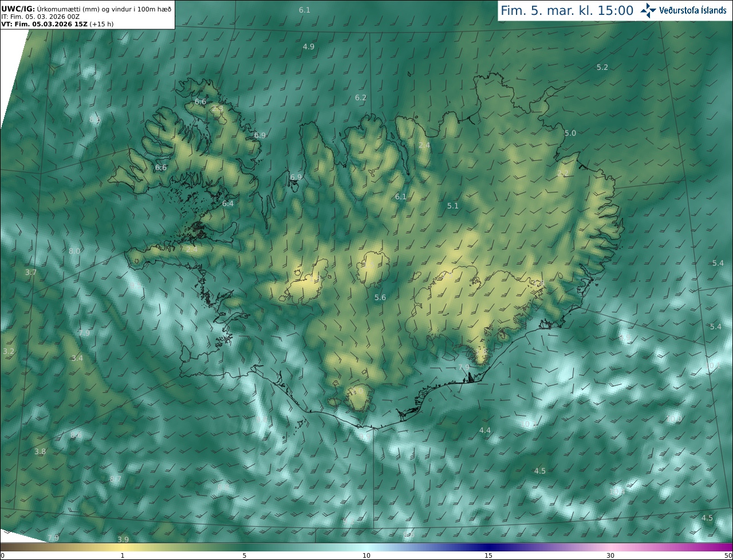
Task: Click the 6.4 value on the map
Action: pyautogui.click(x=228, y=203)
